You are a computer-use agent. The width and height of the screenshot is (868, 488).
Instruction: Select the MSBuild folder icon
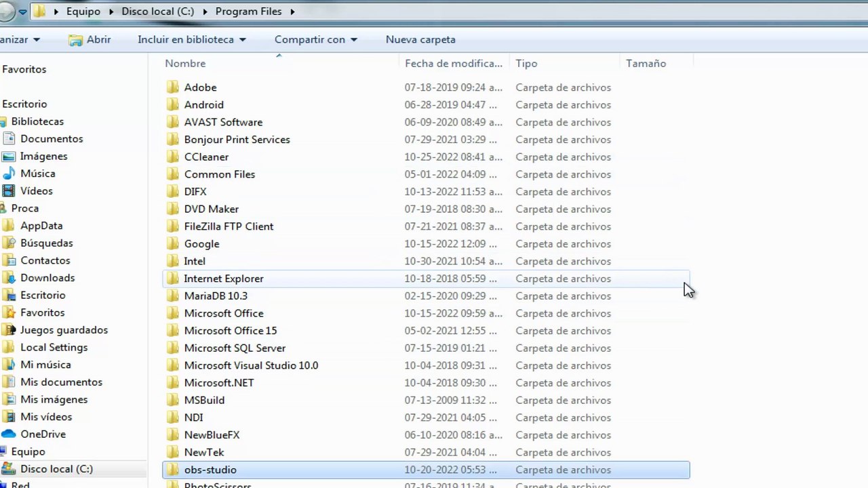(173, 400)
